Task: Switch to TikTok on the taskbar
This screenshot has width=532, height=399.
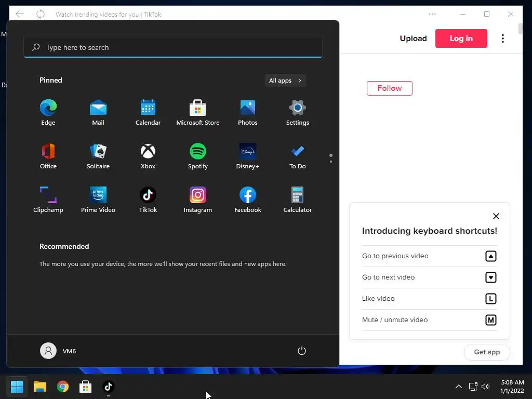Action: [108, 387]
